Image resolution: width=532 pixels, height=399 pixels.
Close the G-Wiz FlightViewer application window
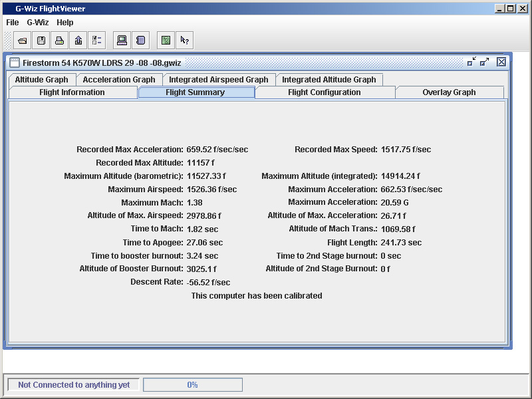(x=523, y=9)
